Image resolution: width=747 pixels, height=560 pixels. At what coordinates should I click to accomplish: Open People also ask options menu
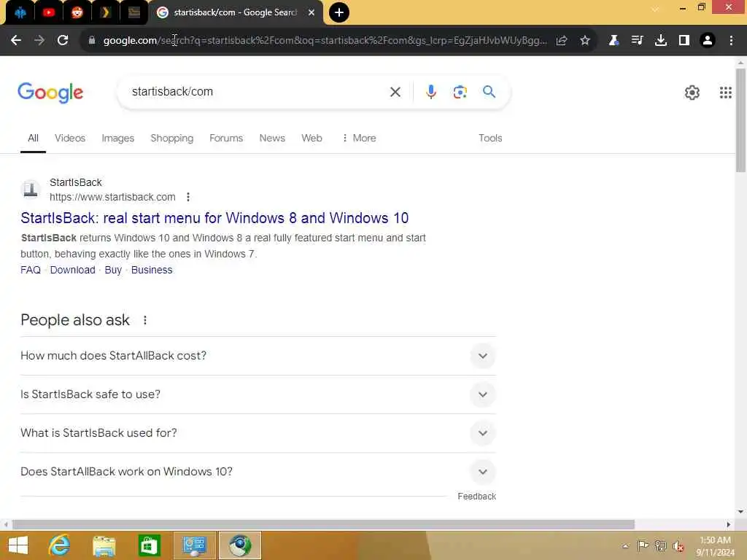click(x=145, y=321)
